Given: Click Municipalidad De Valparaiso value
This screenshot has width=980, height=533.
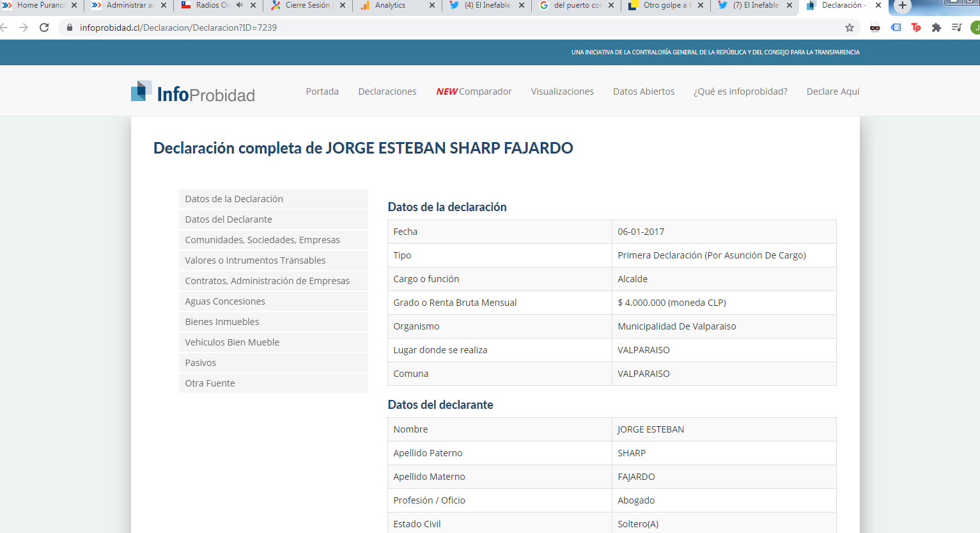Looking at the screenshot, I should tap(676, 326).
